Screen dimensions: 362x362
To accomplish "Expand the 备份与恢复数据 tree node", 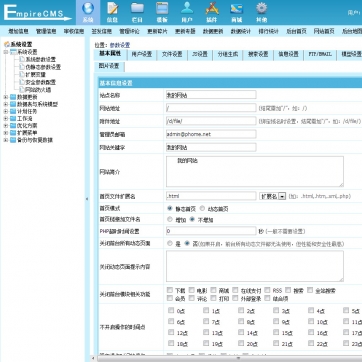I will (x=6, y=140).
